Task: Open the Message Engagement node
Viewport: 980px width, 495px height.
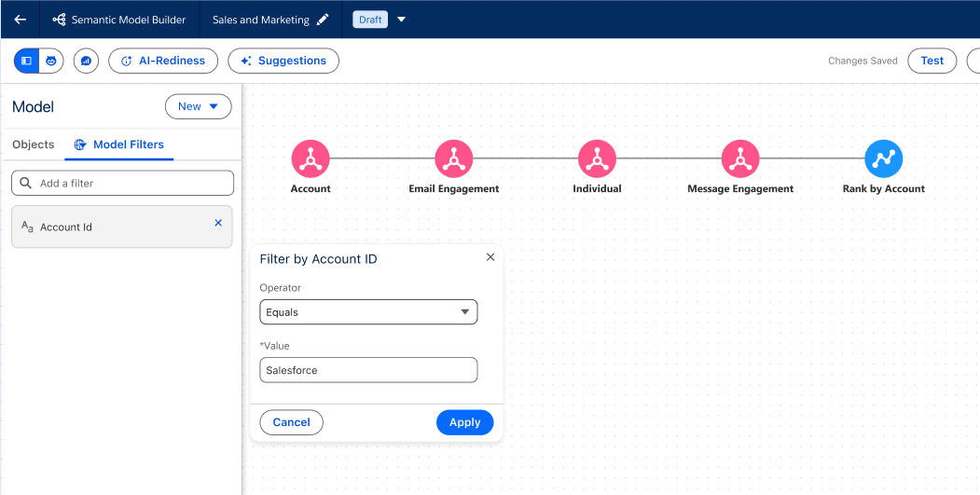Action: 740,159
